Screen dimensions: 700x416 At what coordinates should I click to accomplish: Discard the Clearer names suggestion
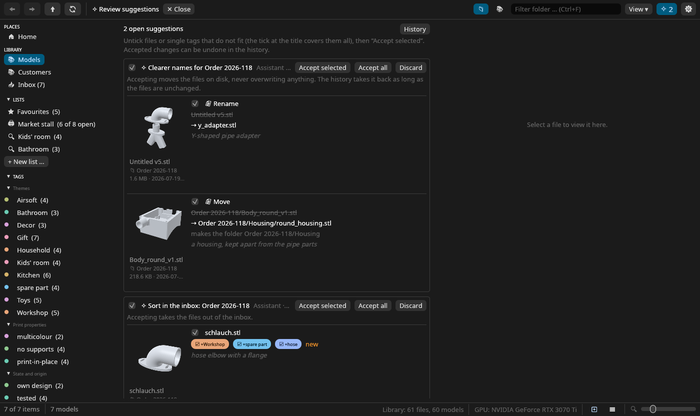pos(411,68)
